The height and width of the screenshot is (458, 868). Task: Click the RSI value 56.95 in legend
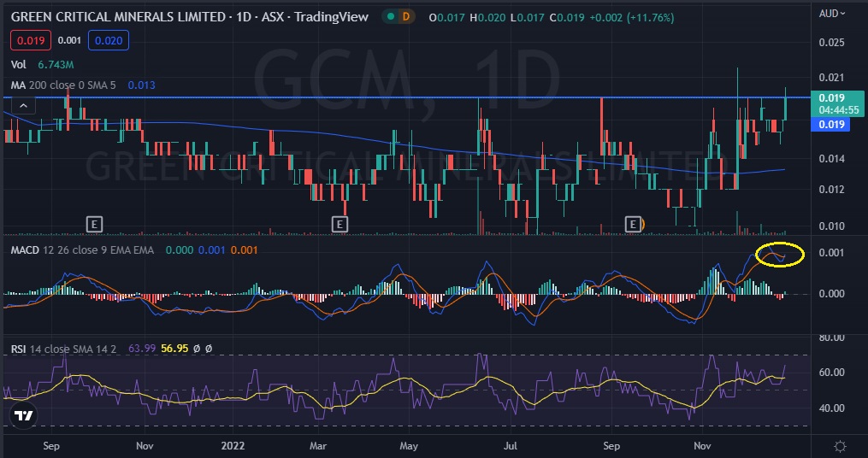click(x=174, y=349)
